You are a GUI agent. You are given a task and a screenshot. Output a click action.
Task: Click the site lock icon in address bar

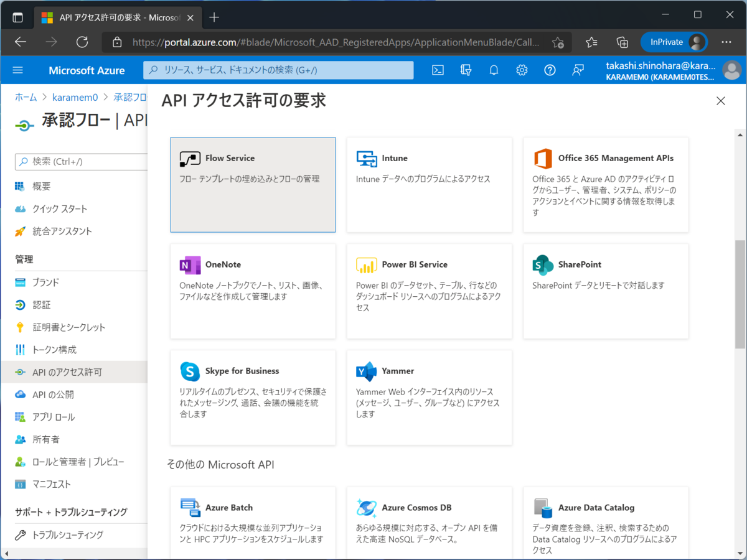(x=116, y=42)
